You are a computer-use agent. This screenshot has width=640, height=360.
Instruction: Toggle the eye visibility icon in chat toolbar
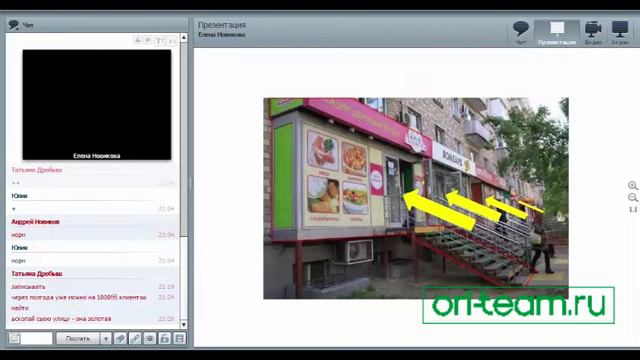[150, 339]
